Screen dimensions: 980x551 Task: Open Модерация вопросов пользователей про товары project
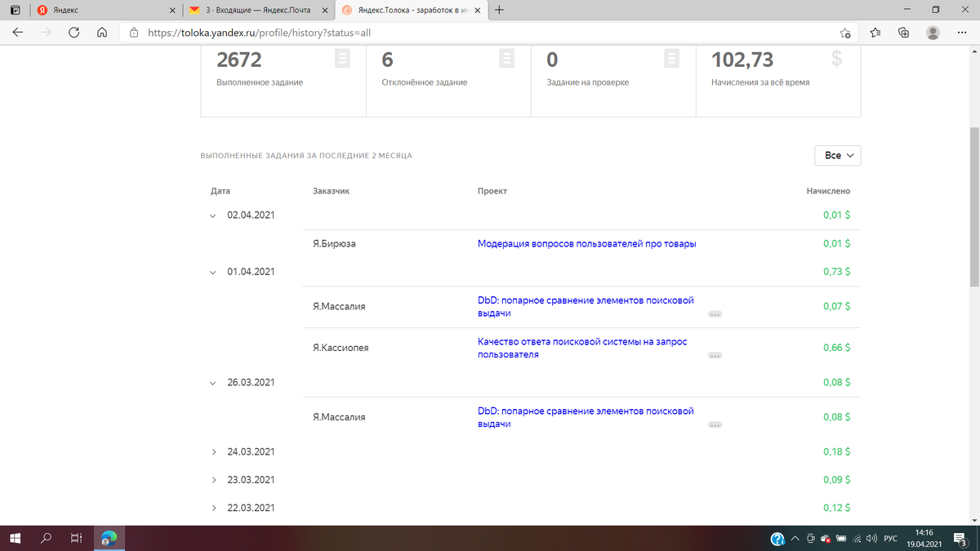coord(586,244)
